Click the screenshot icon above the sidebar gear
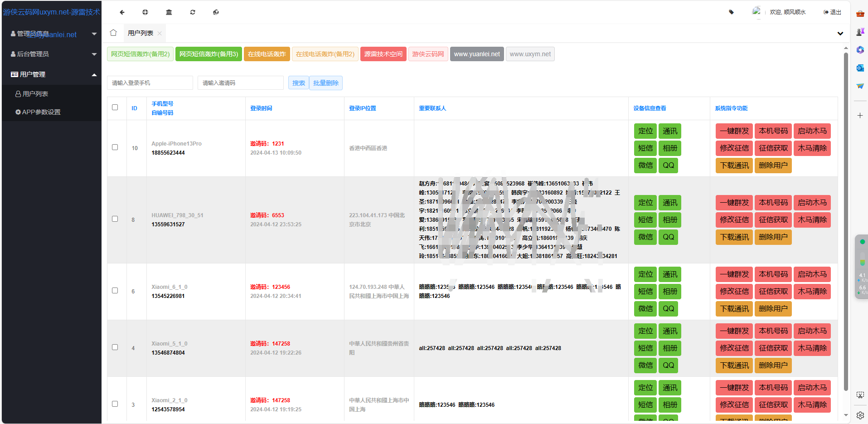Image resolution: width=868 pixels, height=424 pixels. 860,395
